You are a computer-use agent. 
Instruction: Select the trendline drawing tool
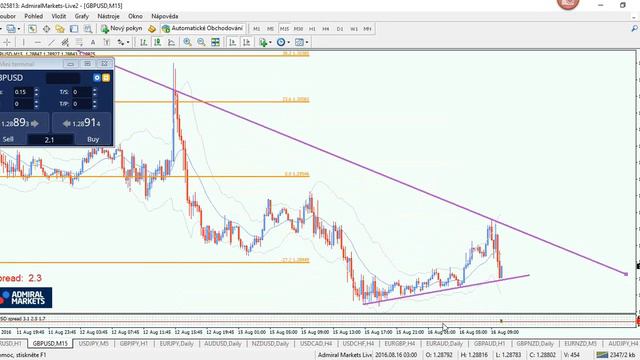51,42
